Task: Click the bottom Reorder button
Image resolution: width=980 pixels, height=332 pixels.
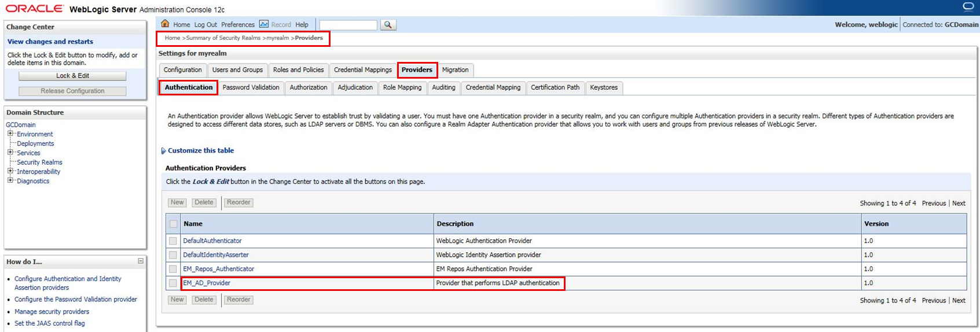Action: tap(238, 300)
